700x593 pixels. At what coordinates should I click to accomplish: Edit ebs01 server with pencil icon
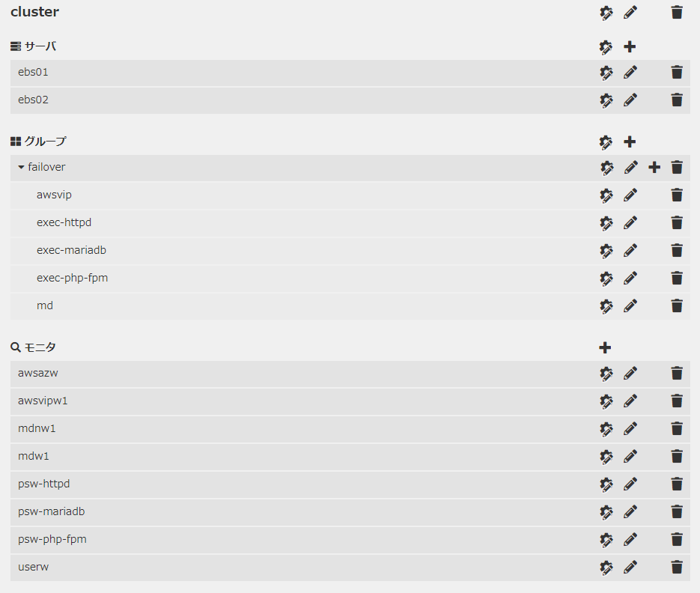click(x=630, y=73)
